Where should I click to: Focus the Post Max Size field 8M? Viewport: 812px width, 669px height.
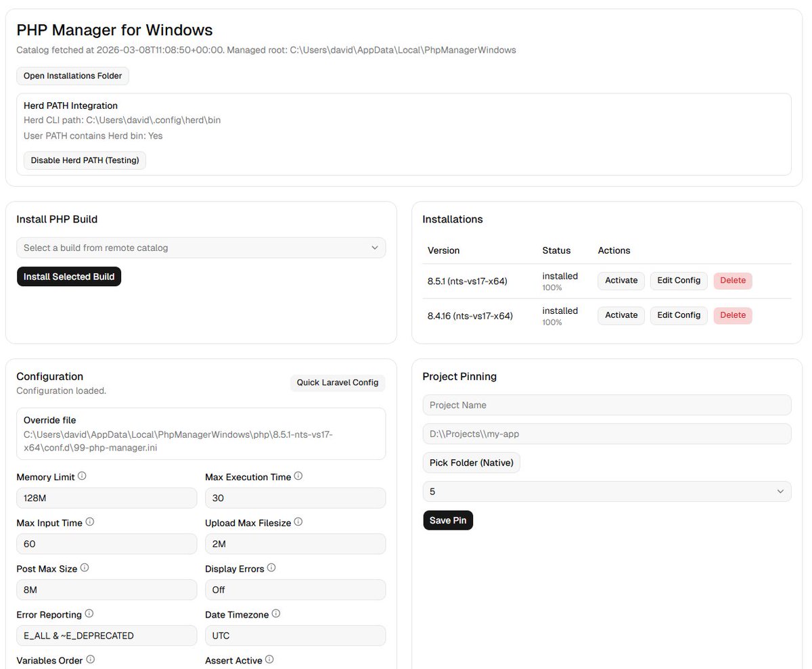point(106,590)
